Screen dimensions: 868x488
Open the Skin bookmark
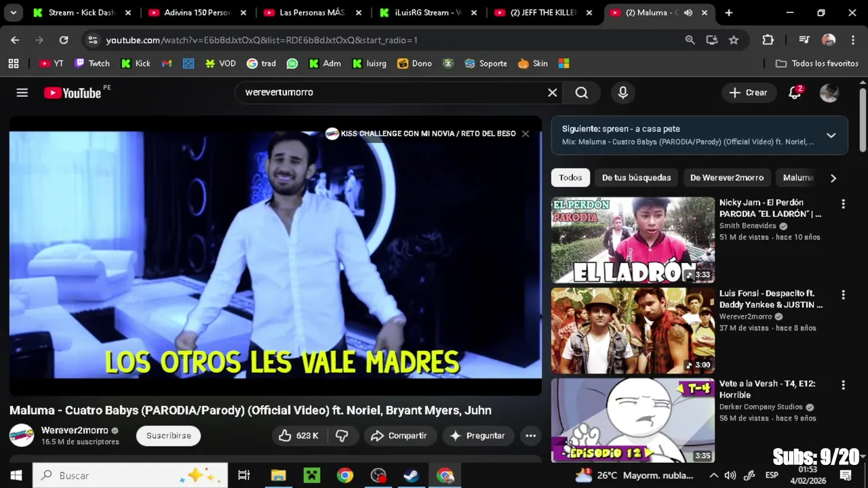click(x=533, y=64)
